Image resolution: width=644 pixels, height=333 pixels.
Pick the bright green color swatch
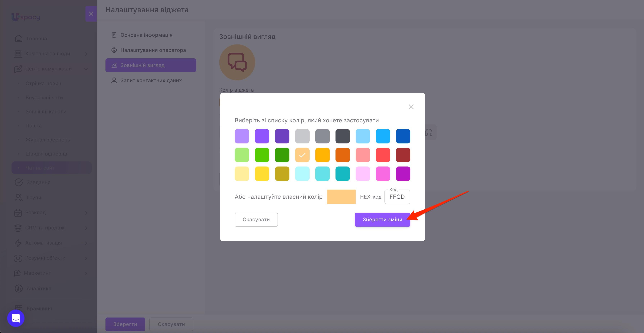[x=262, y=155]
